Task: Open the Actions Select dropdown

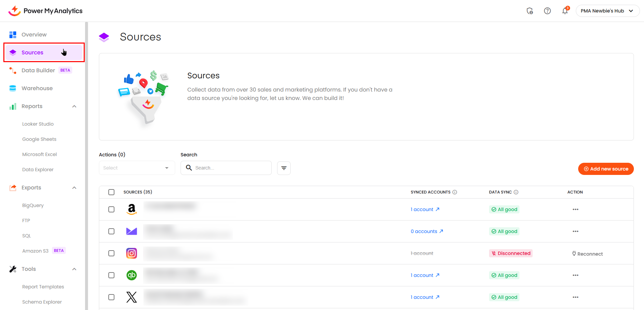Action: (137, 168)
